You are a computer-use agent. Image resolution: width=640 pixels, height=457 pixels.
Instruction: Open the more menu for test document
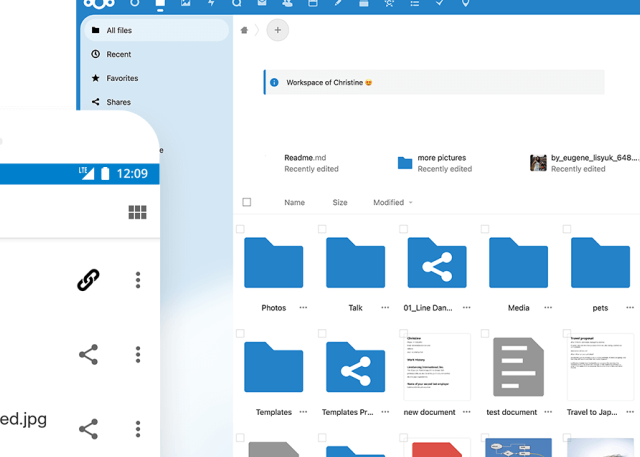(548, 412)
